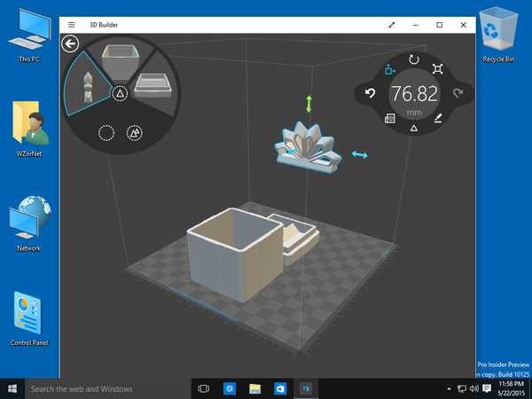The width and height of the screenshot is (532, 399).
Task: Open the 3D Builder hamburger menu
Action: tap(72, 25)
